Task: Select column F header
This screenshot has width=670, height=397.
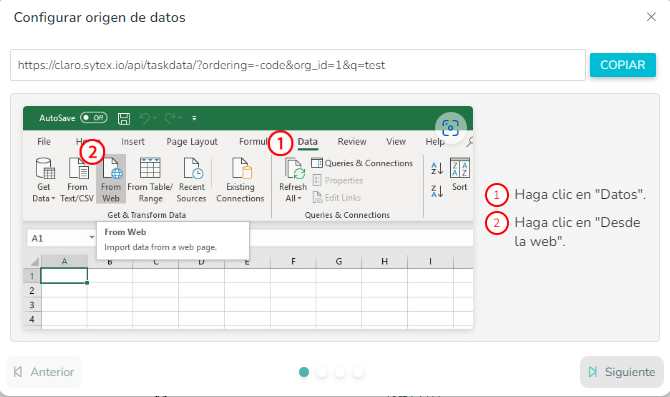Action: pos(293,262)
